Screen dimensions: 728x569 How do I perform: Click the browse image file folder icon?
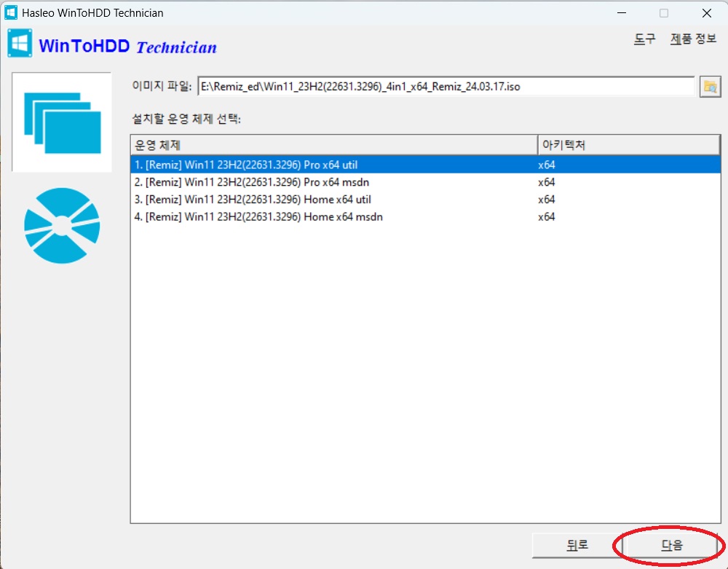[x=710, y=87]
